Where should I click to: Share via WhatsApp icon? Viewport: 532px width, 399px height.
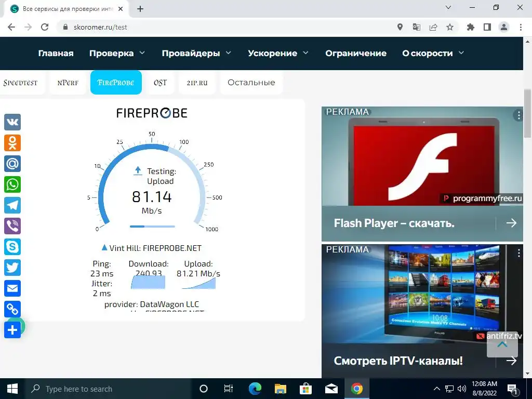coord(12,184)
